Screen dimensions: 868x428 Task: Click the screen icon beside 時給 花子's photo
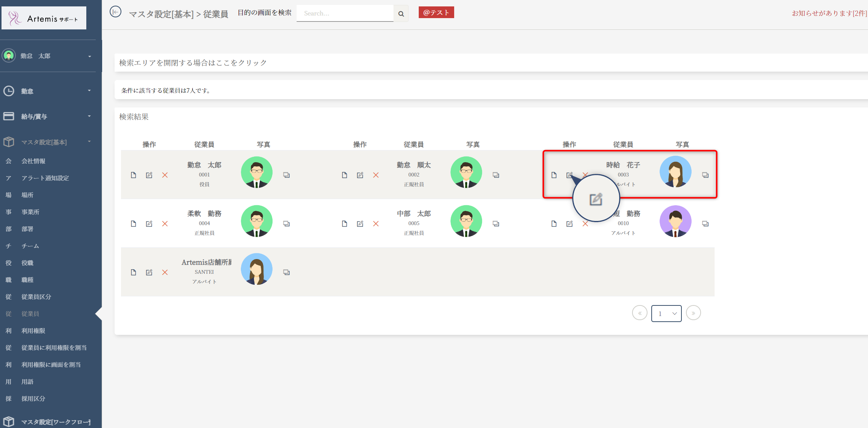(x=705, y=175)
